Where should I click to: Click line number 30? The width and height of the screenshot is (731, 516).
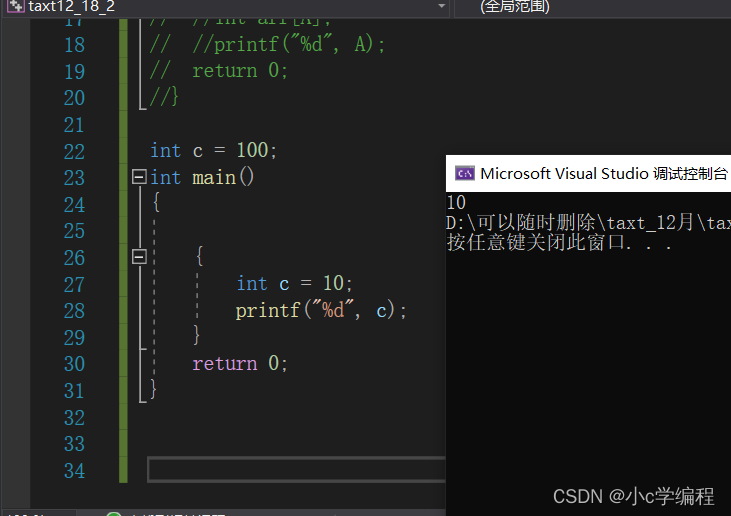[x=74, y=364]
